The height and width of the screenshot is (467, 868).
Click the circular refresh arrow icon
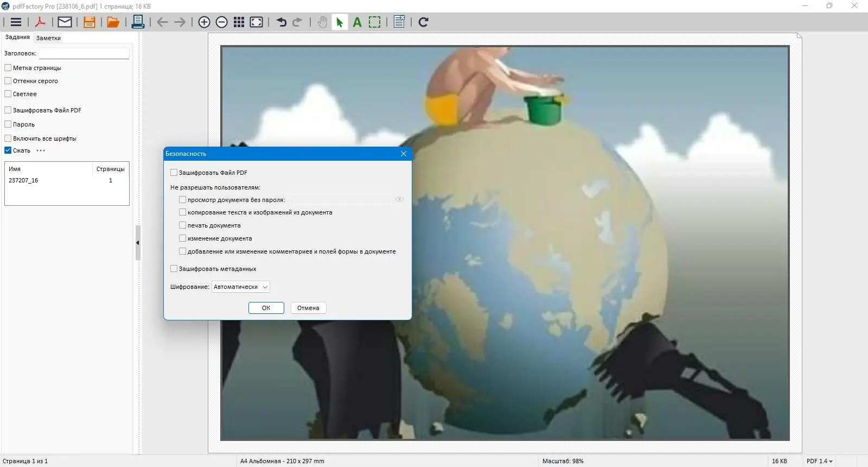coord(424,22)
